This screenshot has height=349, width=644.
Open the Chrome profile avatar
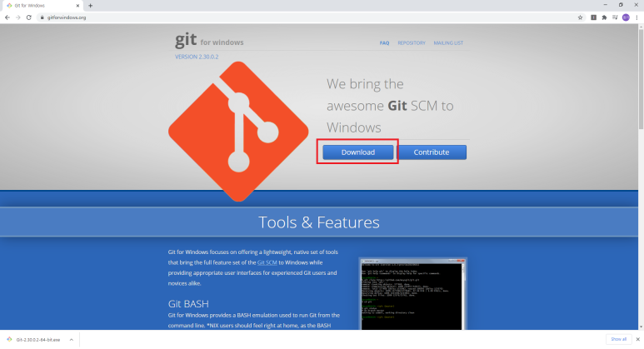click(626, 17)
